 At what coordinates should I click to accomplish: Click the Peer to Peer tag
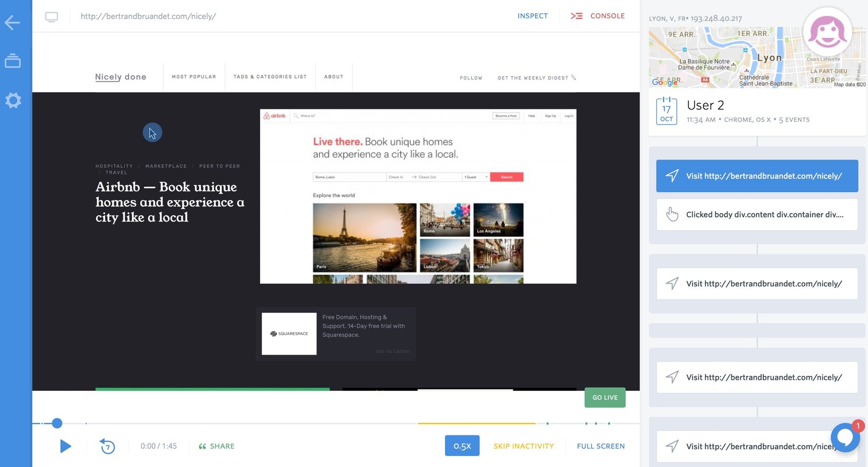pyautogui.click(x=220, y=166)
